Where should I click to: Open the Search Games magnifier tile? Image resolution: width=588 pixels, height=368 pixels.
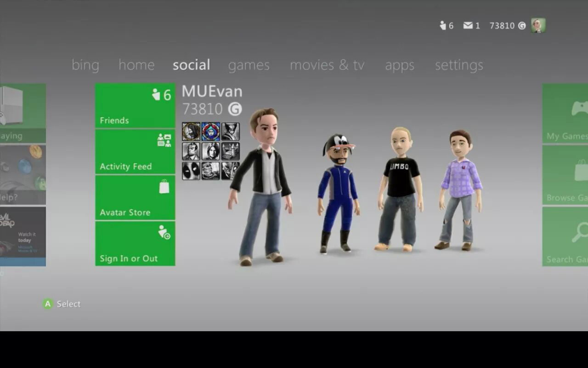point(565,236)
